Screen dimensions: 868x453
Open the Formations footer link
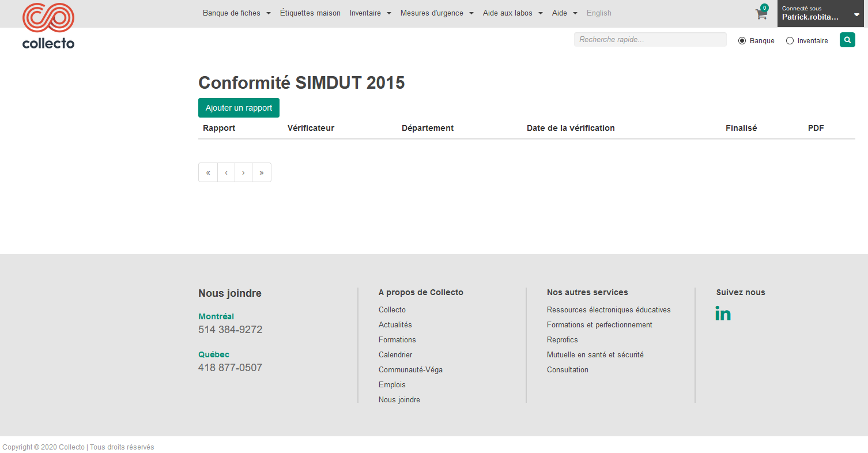coord(397,339)
